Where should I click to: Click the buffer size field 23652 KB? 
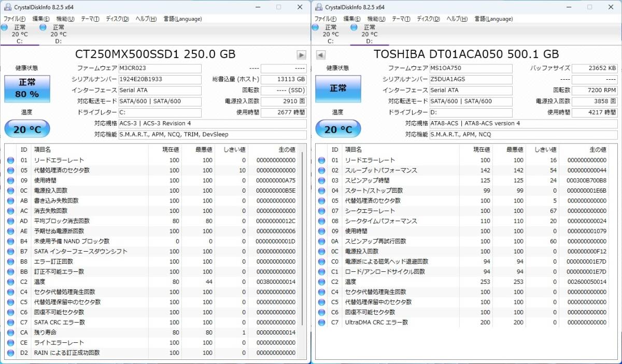point(595,68)
